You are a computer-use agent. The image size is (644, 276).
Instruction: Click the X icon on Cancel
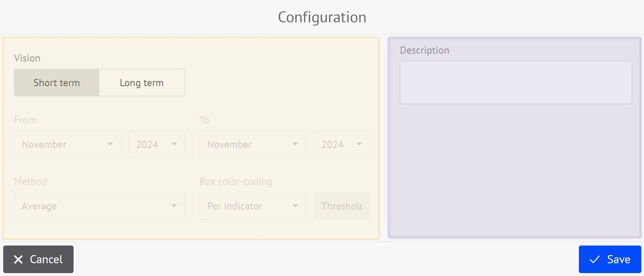coord(18,259)
